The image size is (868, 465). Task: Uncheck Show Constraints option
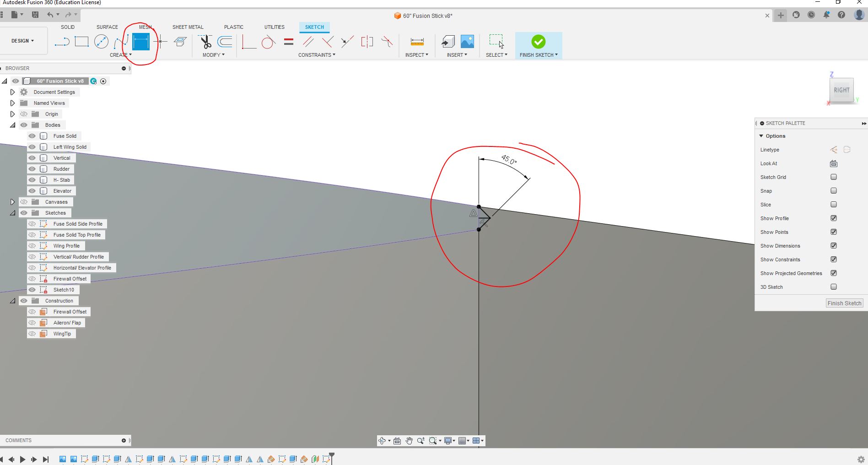pos(833,260)
